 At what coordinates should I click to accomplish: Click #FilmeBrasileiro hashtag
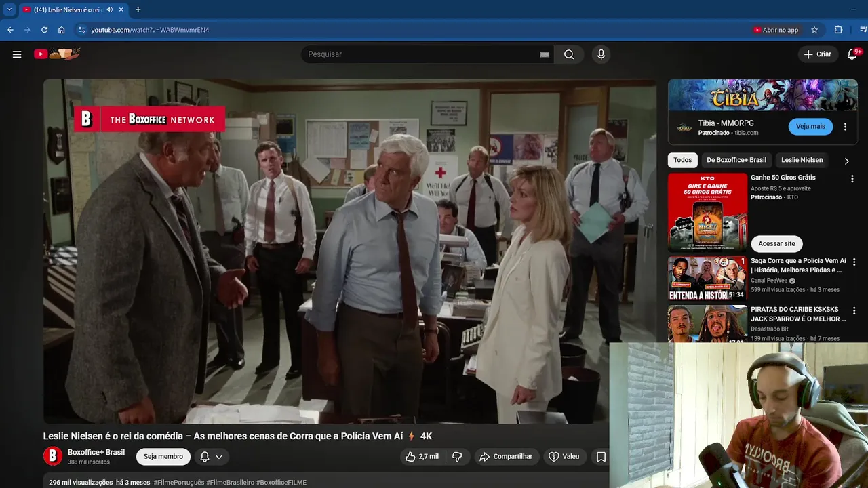point(230,483)
